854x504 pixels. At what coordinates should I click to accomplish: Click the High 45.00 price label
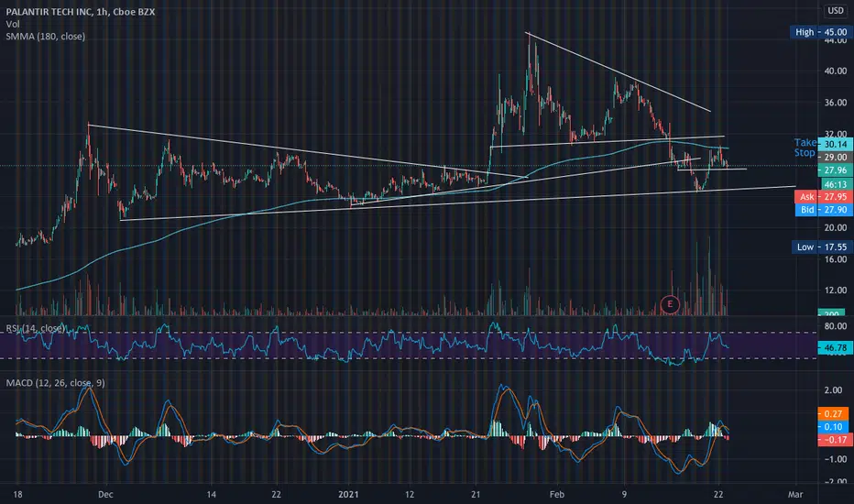pyautogui.click(x=821, y=32)
